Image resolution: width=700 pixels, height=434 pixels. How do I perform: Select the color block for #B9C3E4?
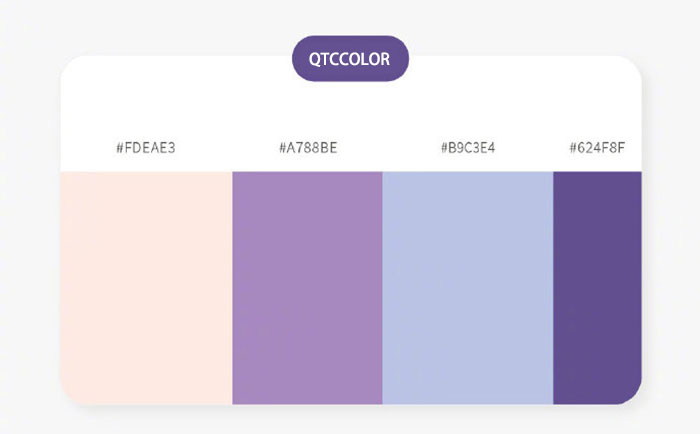(x=467, y=288)
